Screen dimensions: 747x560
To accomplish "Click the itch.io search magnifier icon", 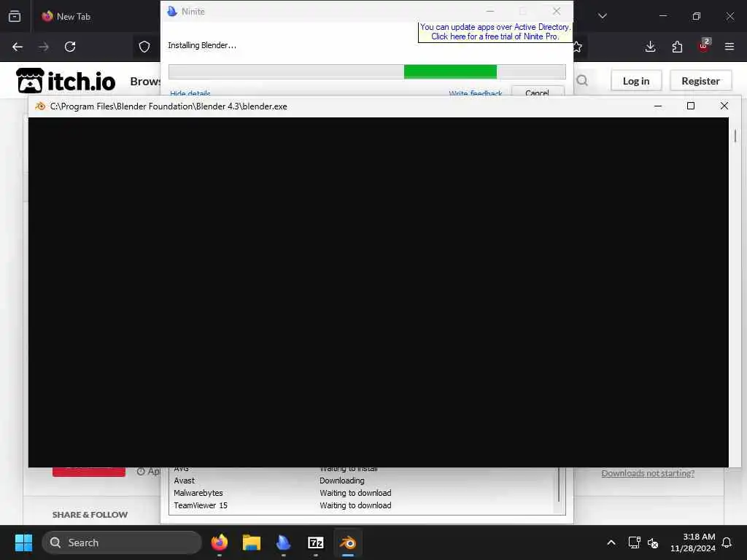I will (582, 80).
